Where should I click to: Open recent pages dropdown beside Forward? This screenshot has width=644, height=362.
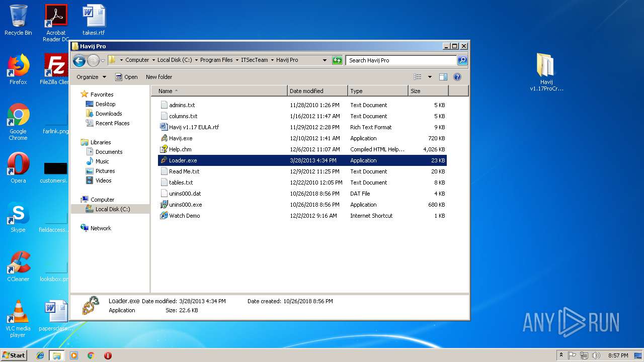coord(103,61)
